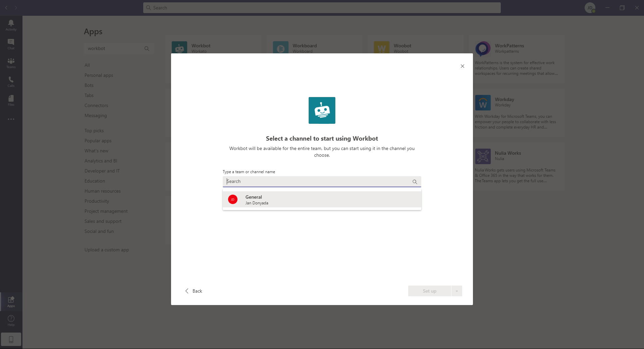This screenshot has width=644, height=349.
Task: Close the Workbot dialog
Action: (x=462, y=66)
